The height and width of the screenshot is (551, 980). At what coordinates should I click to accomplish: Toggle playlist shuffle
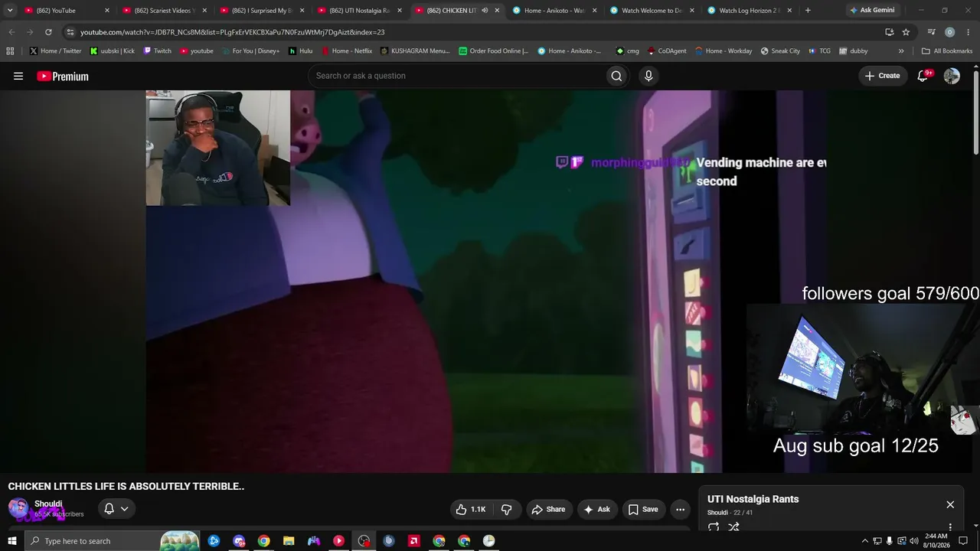[733, 527]
